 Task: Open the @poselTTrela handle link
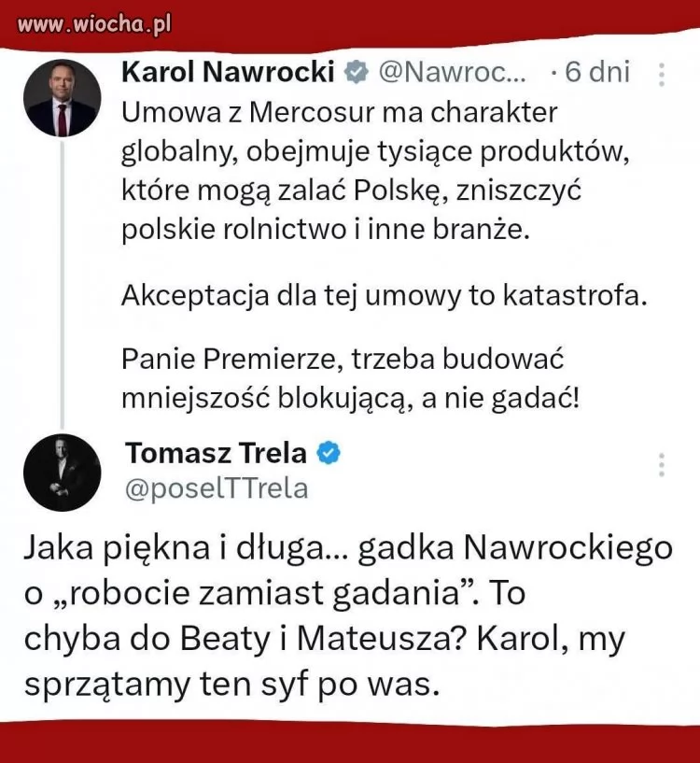(x=217, y=488)
